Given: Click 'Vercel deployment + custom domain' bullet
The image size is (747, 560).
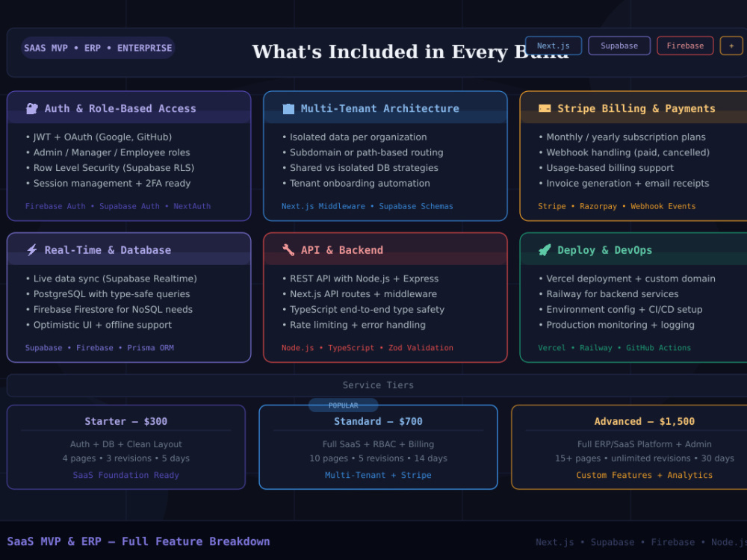Looking at the screenshot, I should point(627,279).
